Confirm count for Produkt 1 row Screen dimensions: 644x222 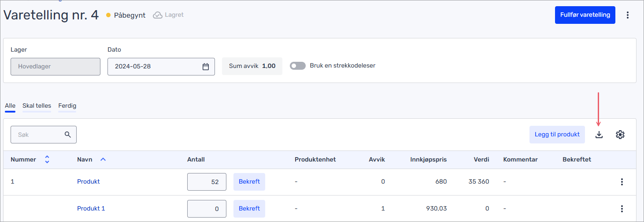click(x=249, y=209)
